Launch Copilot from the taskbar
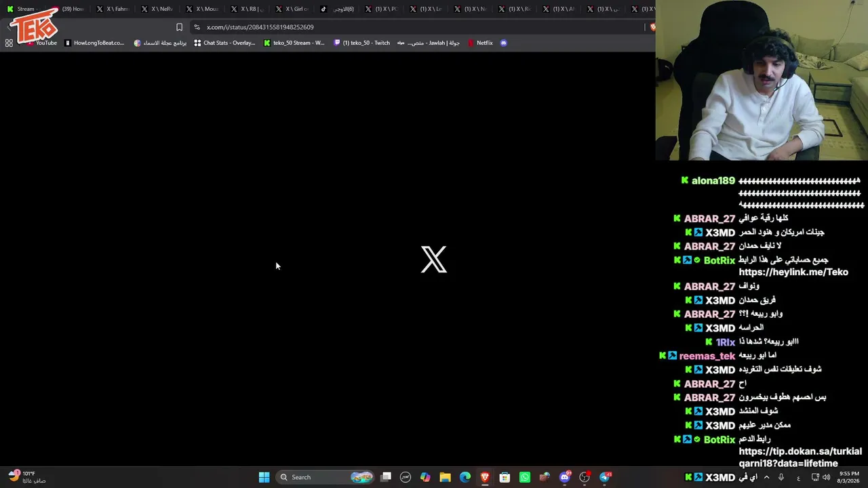The height and width of the screenshot is (488, 868). tap(425, 477)
